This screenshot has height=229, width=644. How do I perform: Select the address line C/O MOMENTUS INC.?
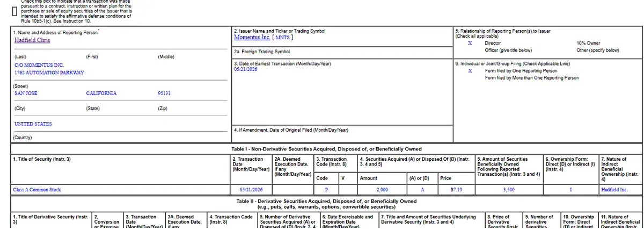(x=39, y=65)
